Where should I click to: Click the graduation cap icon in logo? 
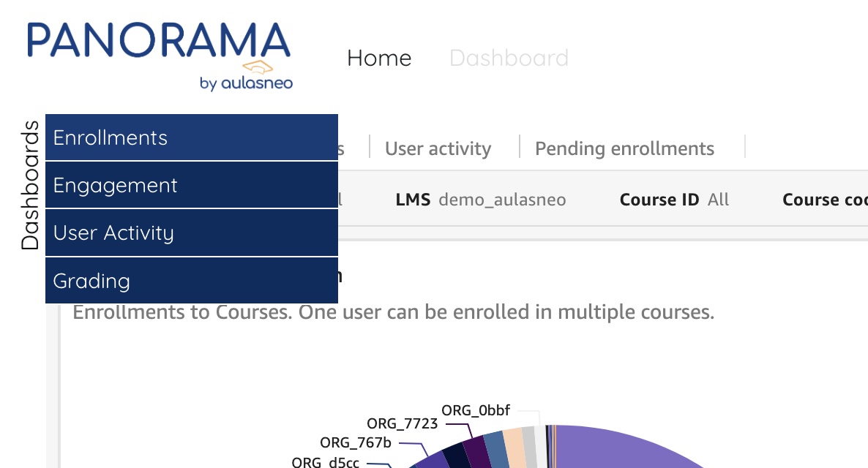257,68
